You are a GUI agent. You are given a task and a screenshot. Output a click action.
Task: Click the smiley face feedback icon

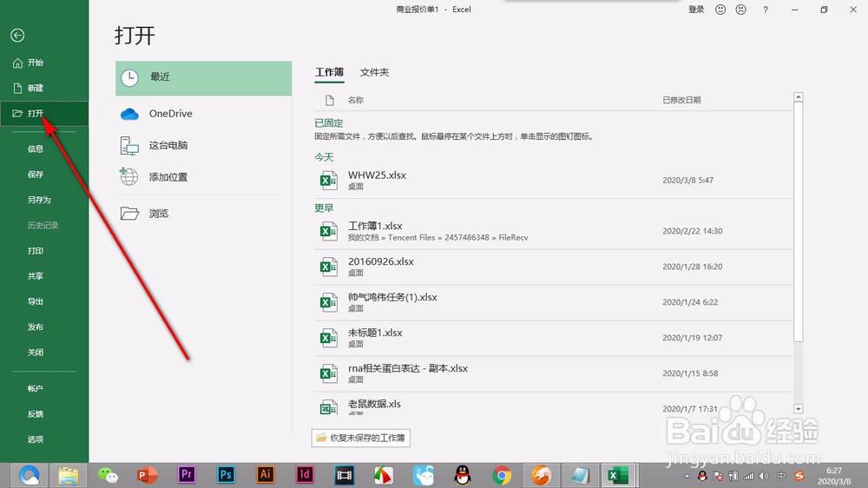pyautogui.click(x=720, y=10)
